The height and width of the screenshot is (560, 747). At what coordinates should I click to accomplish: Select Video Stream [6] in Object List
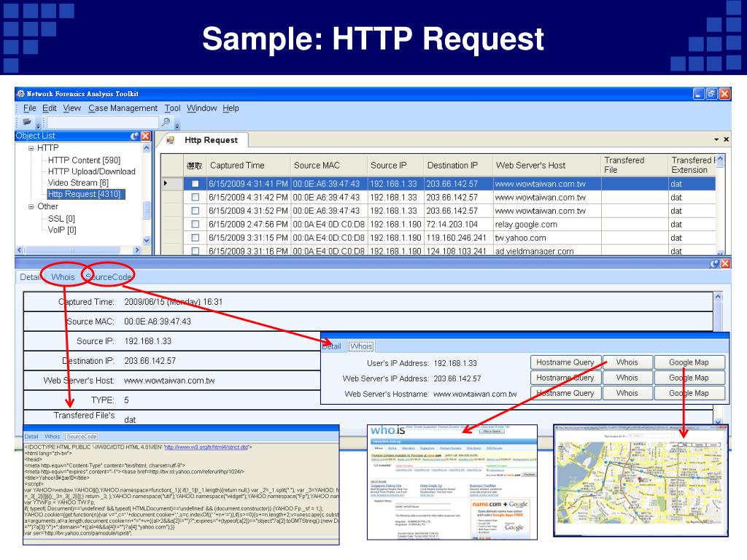(78, 183)
